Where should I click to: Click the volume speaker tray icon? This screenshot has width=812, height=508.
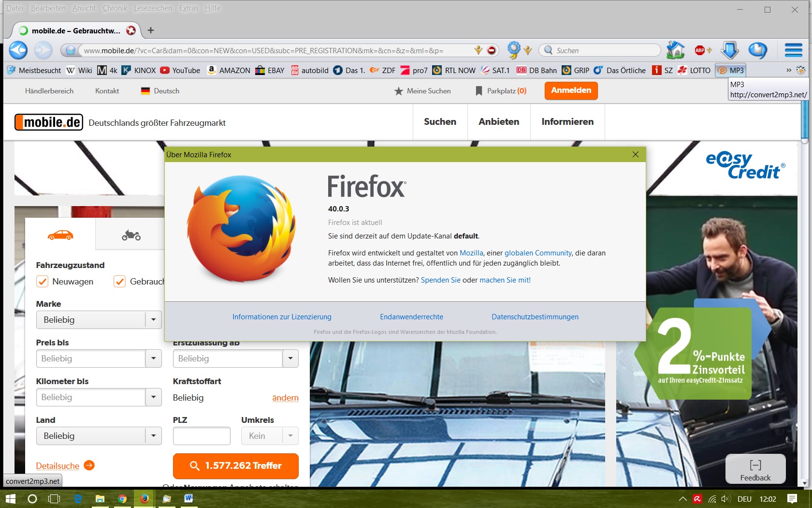[725, 499]
